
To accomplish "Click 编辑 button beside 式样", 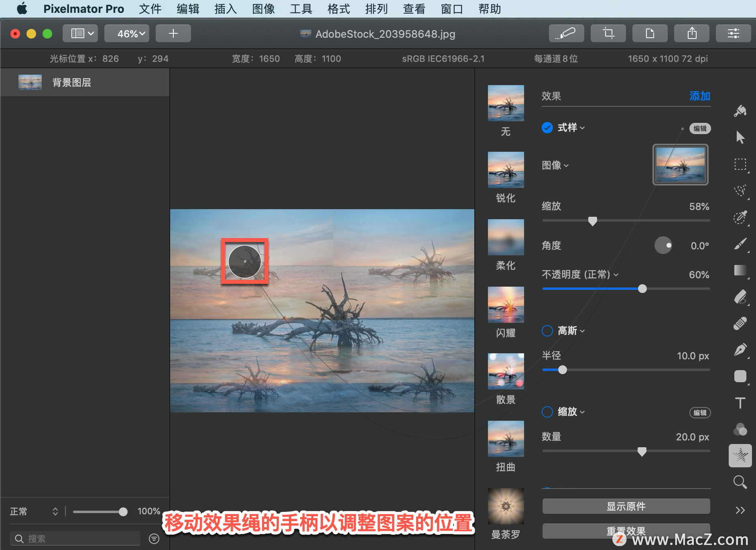I will (700, 128).
